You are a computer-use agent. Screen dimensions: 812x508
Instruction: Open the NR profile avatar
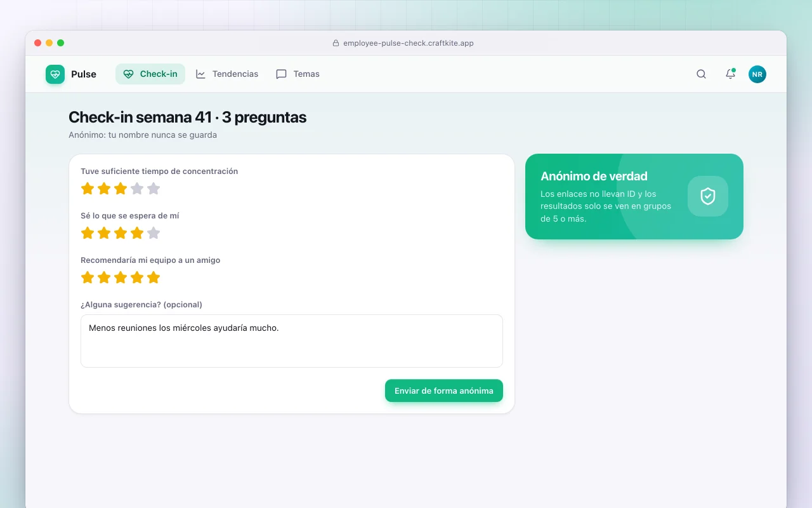757,74
